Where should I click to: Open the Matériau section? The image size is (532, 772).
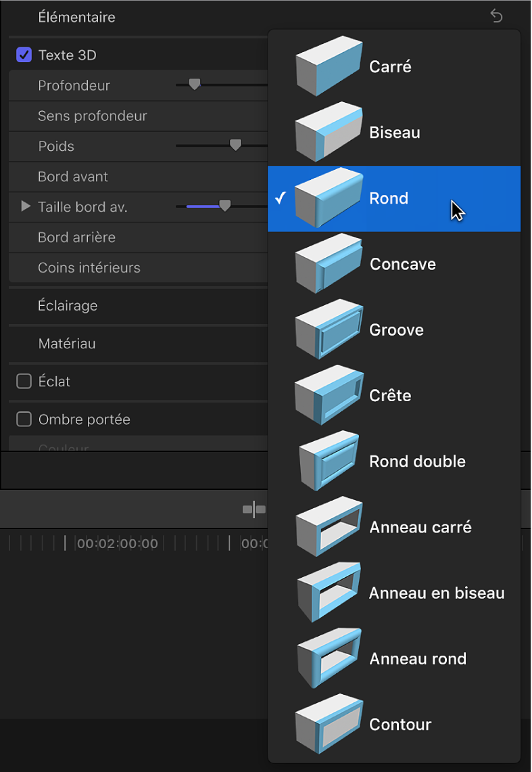tap(67, 344)
